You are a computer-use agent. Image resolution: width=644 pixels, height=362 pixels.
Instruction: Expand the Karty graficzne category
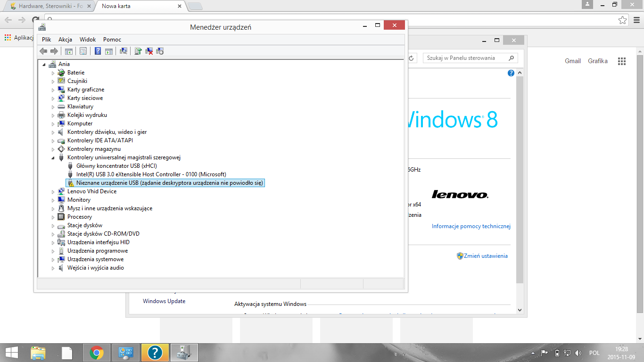[53, 90]
